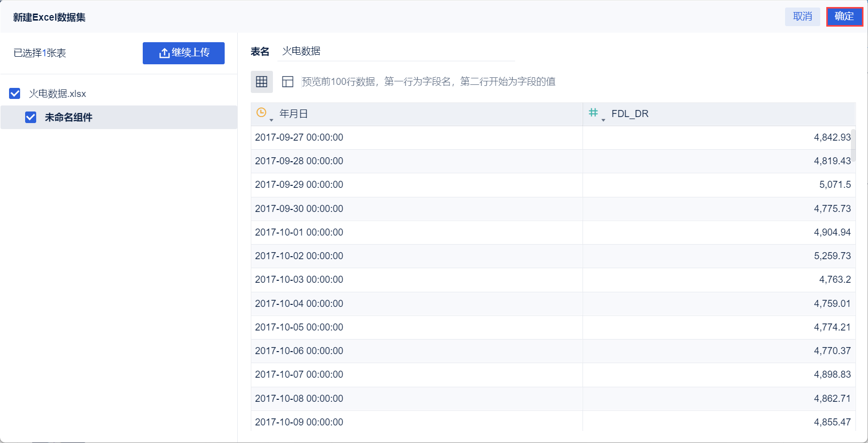Click the preview table vertical scrollbar

[x=853, y=145]
